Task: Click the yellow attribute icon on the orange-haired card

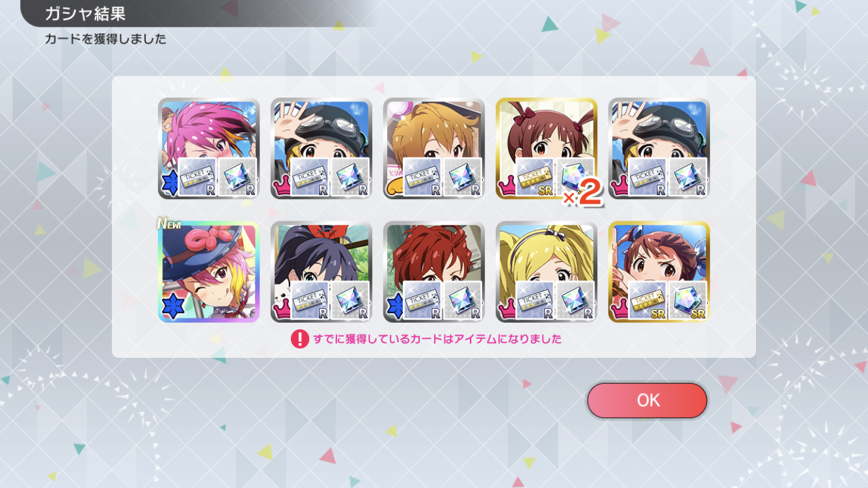Action: (394, 188)
